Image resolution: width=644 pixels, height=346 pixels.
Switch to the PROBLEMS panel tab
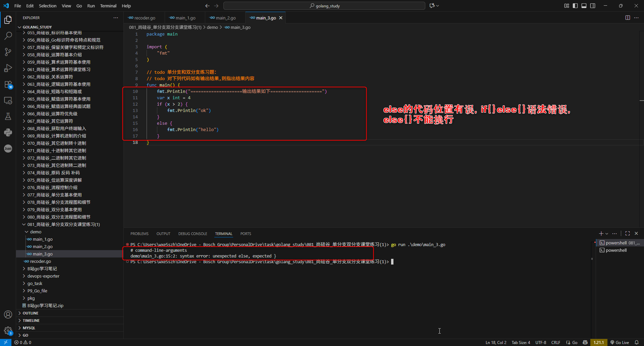pos(140,234)
